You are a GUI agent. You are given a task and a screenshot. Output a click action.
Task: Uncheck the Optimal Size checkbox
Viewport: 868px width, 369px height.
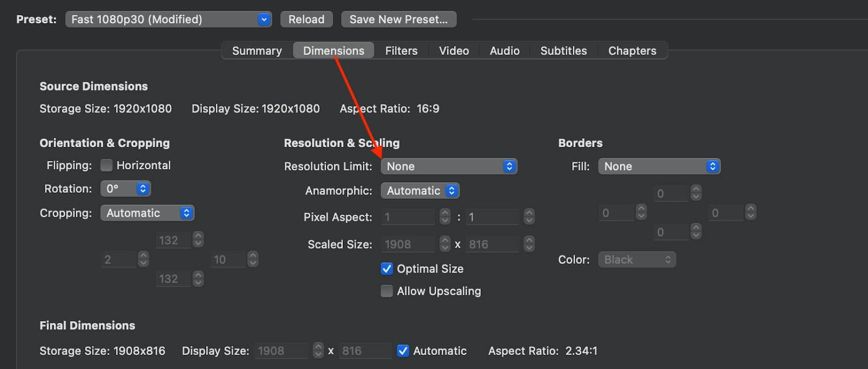[387, 269]
